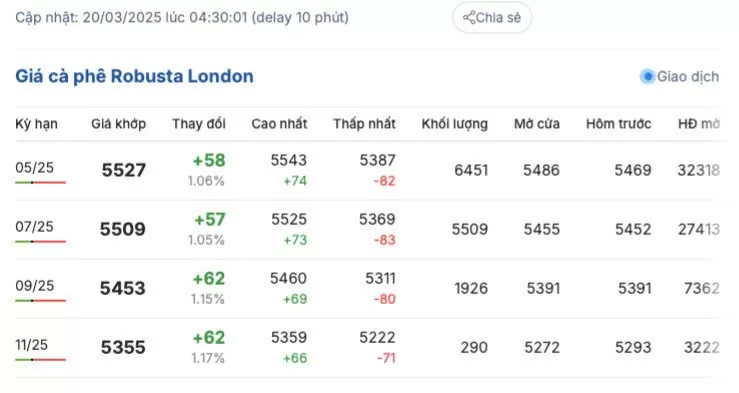Click the Cao nhất column header

(x=279, y=124)
